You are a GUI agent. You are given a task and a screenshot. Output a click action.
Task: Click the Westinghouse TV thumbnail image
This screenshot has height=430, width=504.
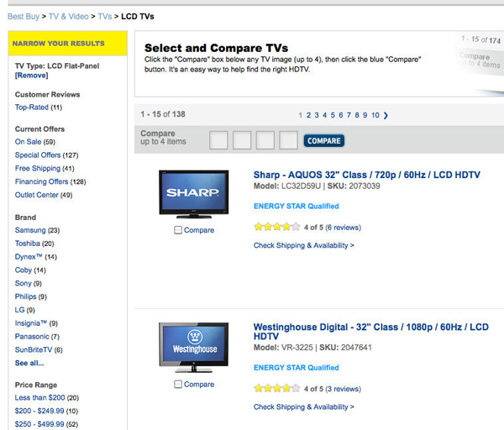tap(193, 347)
